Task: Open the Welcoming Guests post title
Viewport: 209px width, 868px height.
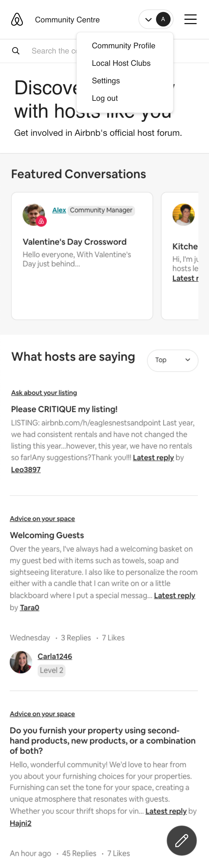Action: point(47,535)
